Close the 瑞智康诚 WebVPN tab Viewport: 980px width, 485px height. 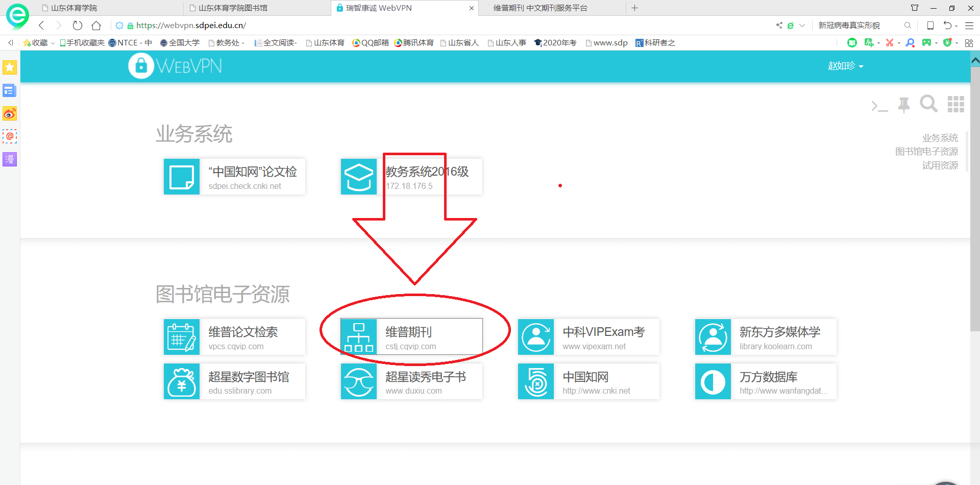[472, 8]
